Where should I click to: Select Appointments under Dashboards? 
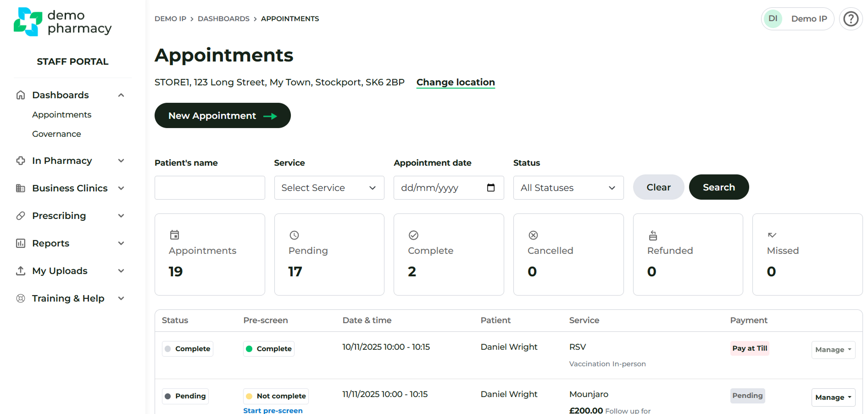61,115
